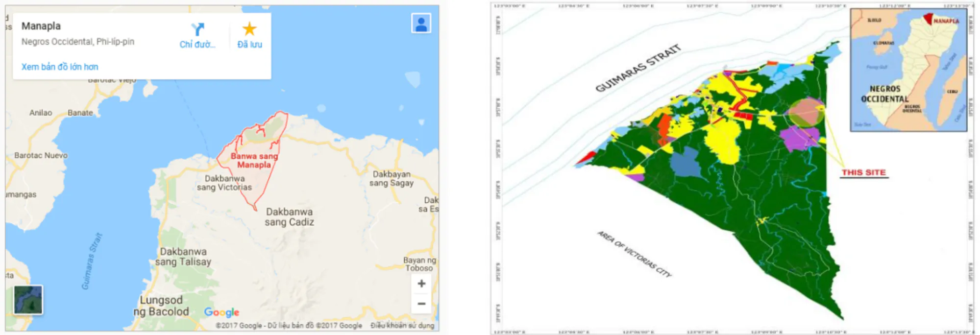Click the 'Anilao' map label

pyautogui.click(x=41, y=113)
